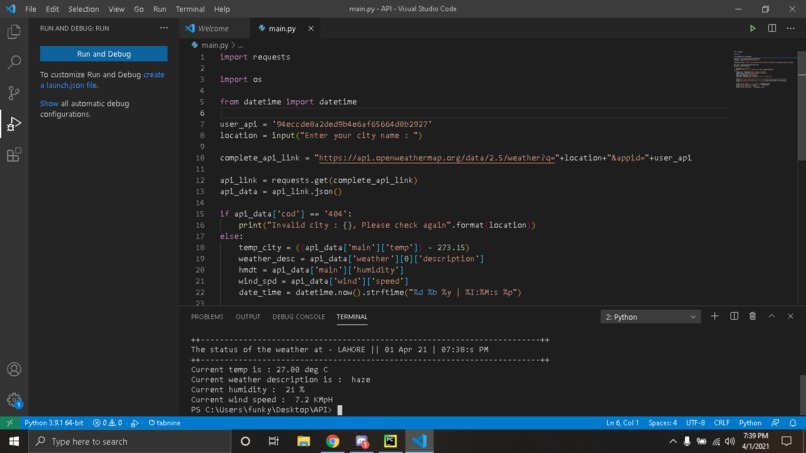
Task: Kill the terminal with trash icon
Action: 753,316
